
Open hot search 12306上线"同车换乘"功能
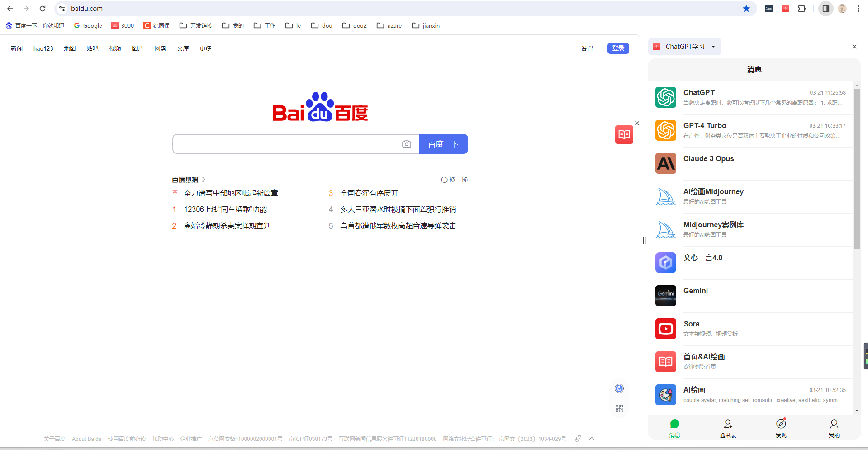225,210
